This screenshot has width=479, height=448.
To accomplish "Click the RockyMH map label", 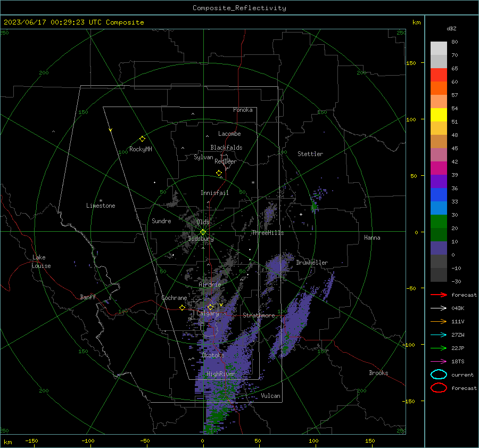I will (x=141, y=149).
